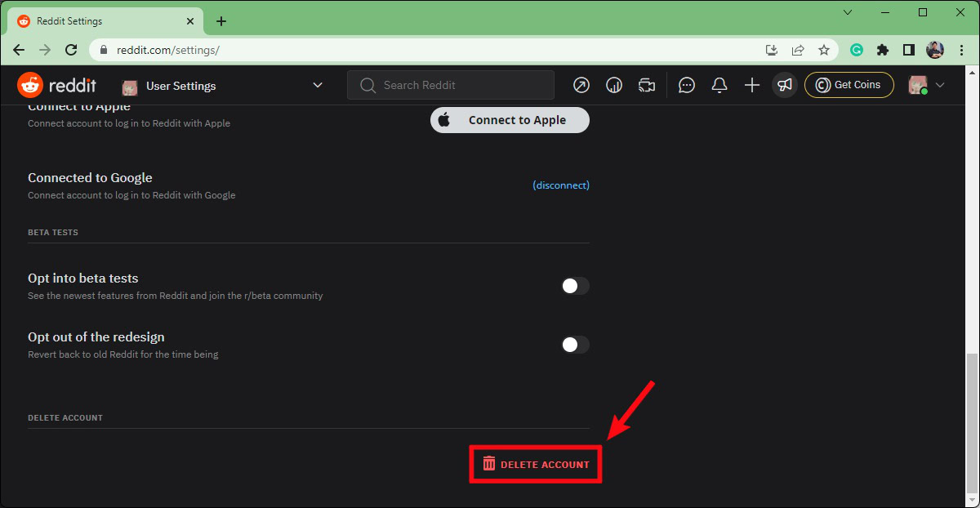This screenshot has height=508, width=980.
Task: Focus the Search Reddit field
Action: (x=451, y=85)
